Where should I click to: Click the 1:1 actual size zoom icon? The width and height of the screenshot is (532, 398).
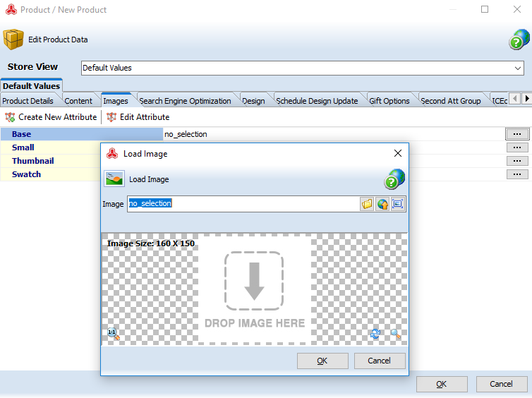(x=113, y=334)
